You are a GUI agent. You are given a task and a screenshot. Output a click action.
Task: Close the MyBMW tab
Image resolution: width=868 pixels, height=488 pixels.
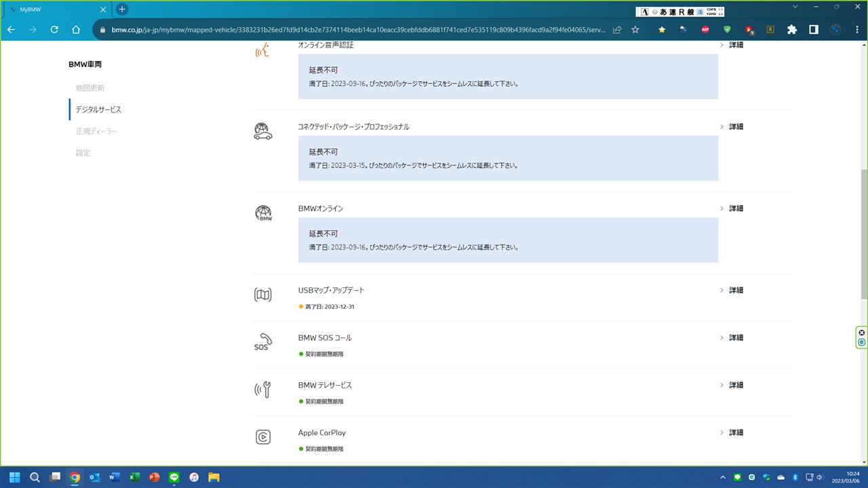click(103, 9)
